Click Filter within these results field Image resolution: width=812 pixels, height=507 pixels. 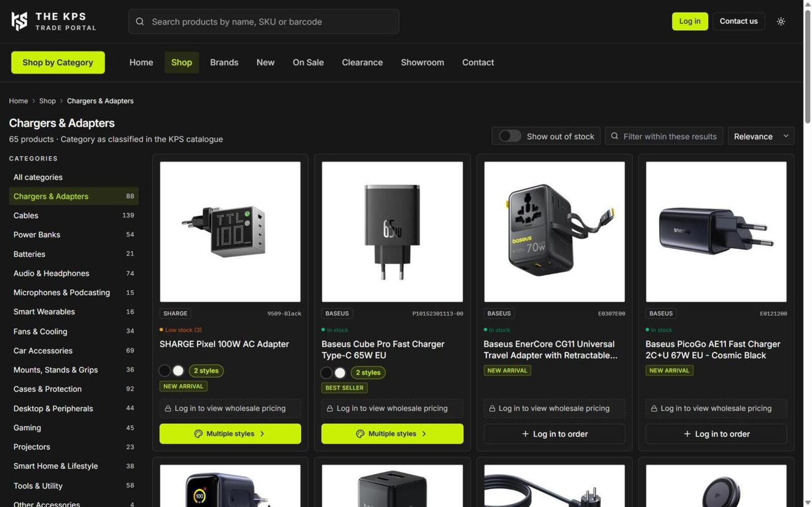(664, 136)
